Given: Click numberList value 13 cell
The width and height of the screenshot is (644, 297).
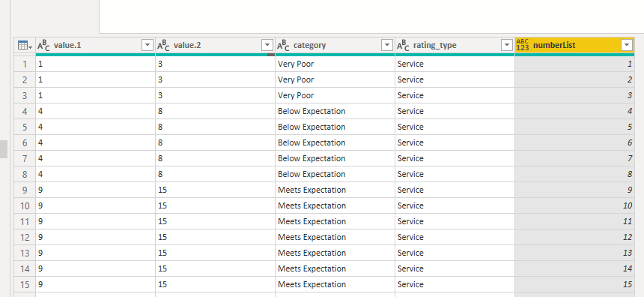Looking at the screenshot, I should [x=574, y=253].
